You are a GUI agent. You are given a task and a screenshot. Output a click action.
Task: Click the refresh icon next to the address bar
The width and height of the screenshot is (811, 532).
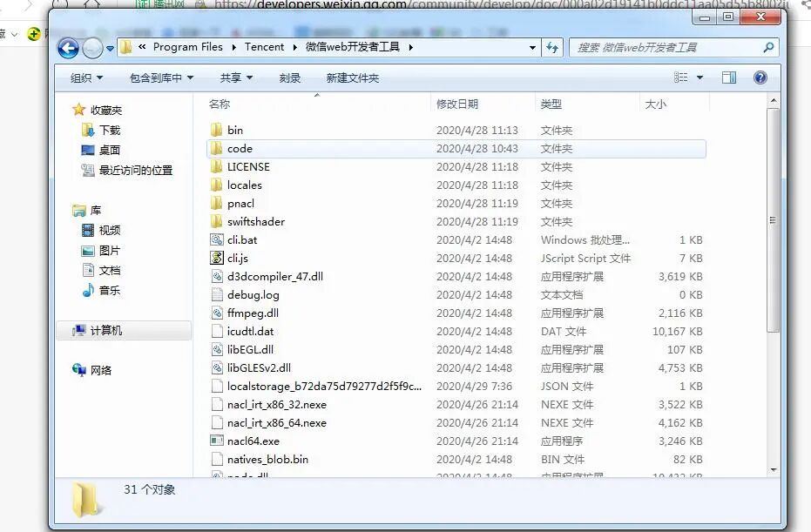[x=552, y=48]
